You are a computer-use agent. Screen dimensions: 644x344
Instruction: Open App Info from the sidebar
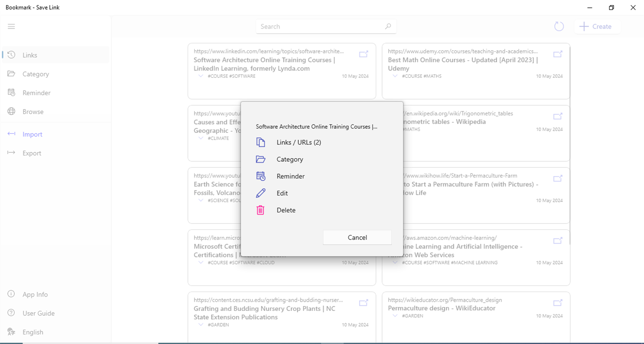click(35, 294)
